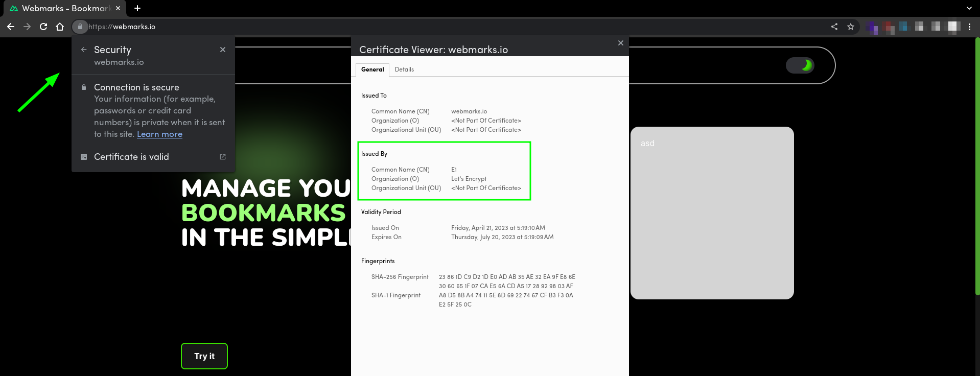The height and width of the screenshot is (376, 980).
Task: Click the page vertical scrollbar
Action: click(977, 166)
